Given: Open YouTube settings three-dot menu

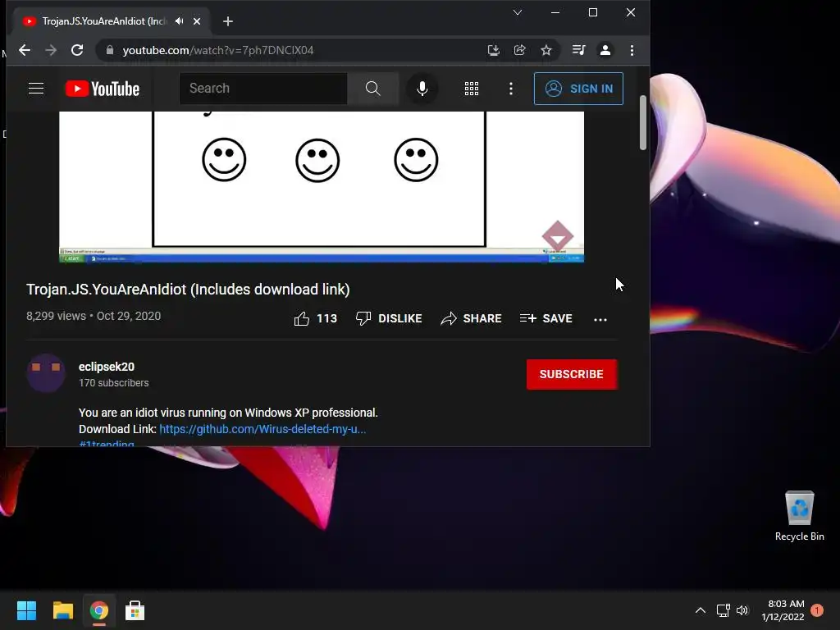Looking at the screenshot, I should (x=510, y=89).
